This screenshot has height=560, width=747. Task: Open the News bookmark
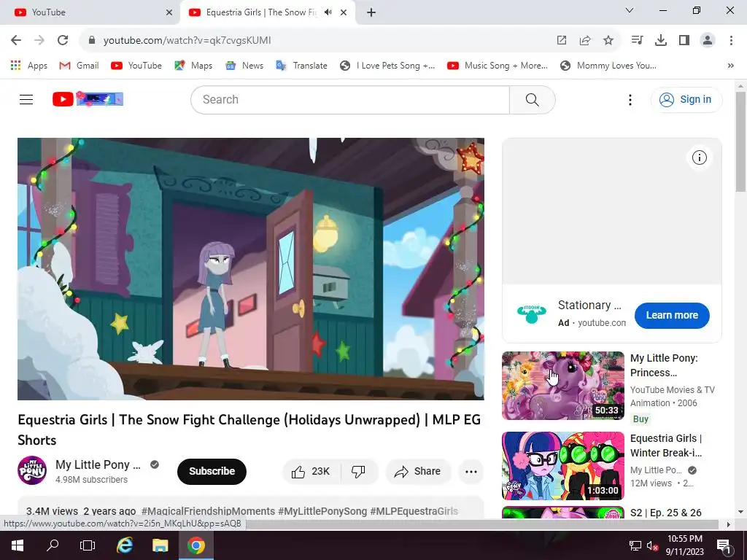point(244,66)
